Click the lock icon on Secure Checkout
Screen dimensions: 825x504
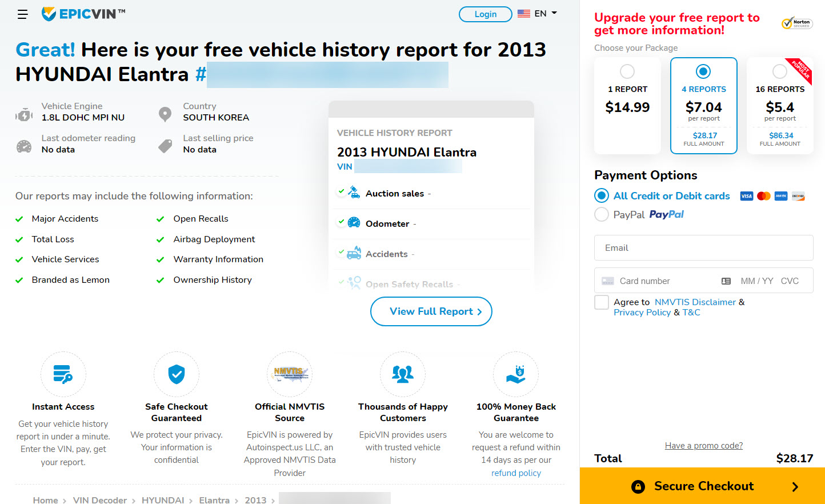click(x=638, y=486)
